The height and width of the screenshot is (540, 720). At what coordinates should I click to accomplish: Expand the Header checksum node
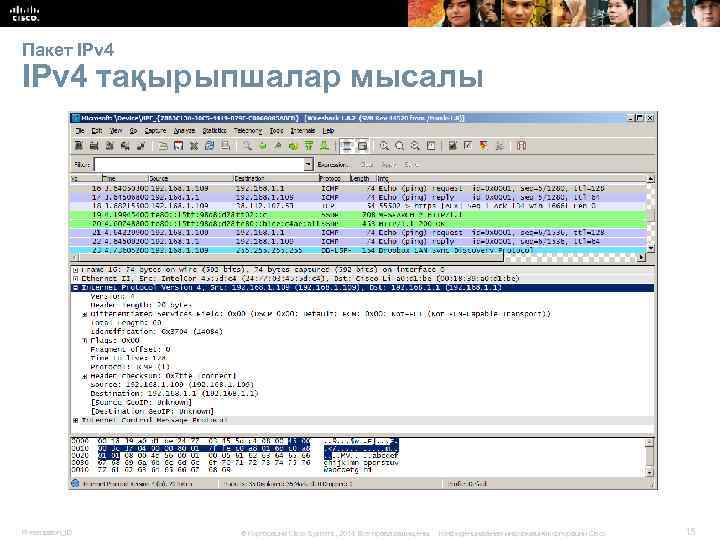(84, 376)
